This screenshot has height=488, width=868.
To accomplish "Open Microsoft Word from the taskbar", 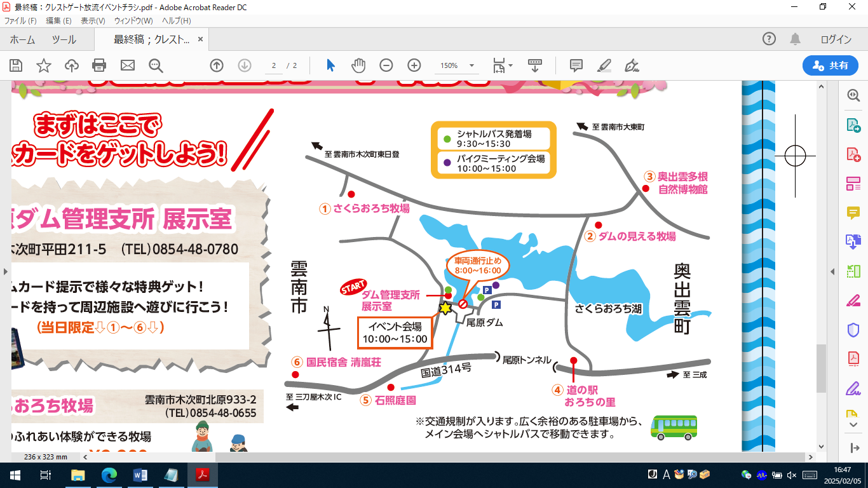I will point(140,475).
